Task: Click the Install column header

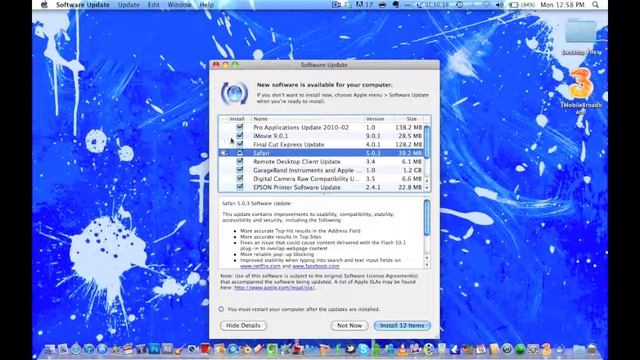Action: 236,119
